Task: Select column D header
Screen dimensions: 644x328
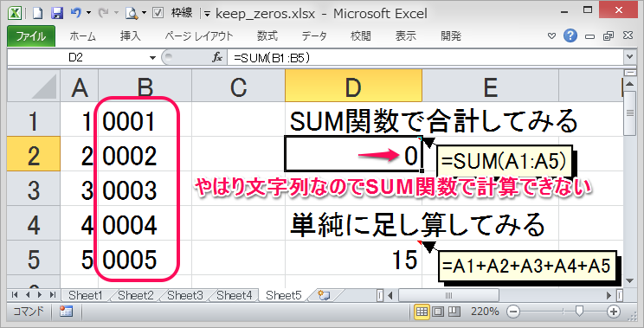Action: [353, 86]
